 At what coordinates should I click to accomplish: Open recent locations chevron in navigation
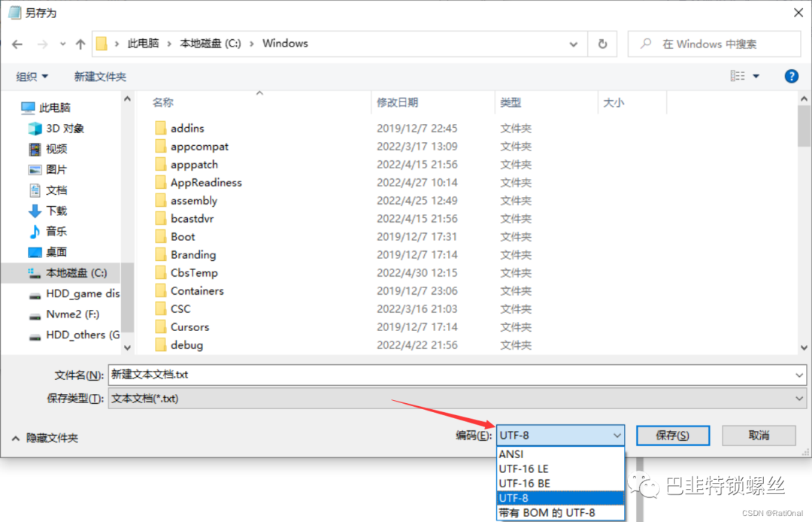[62, 44]
